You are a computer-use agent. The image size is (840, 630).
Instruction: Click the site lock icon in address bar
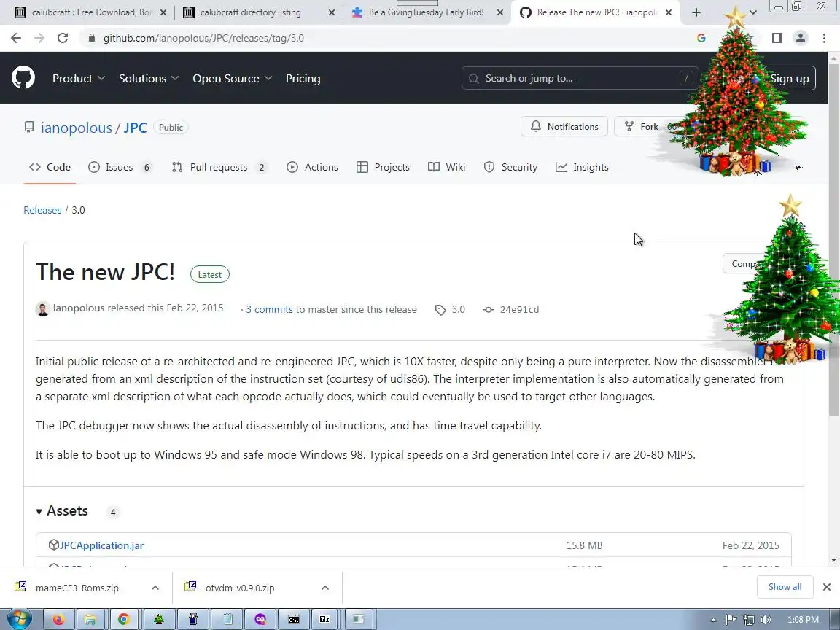(92, 38)
